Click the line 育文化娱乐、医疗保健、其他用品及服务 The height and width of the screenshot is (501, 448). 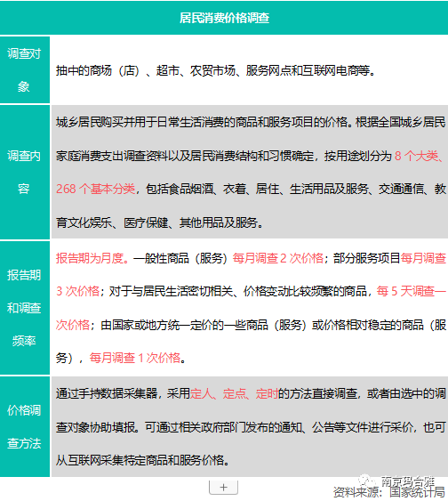(159, 222)
